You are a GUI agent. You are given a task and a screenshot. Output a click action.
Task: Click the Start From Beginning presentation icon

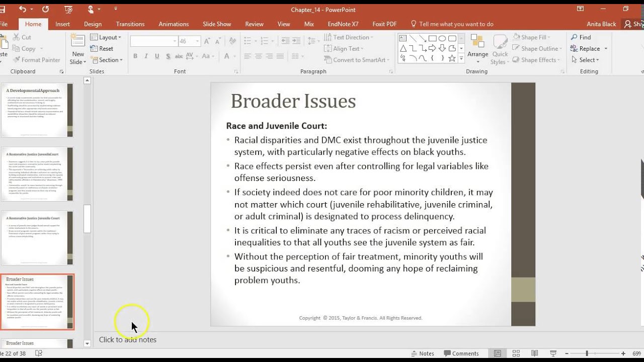click(68, 9)
